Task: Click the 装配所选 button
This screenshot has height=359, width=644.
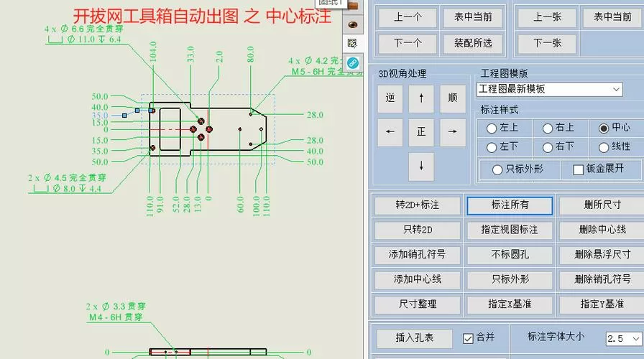Action: coord(473,43)
